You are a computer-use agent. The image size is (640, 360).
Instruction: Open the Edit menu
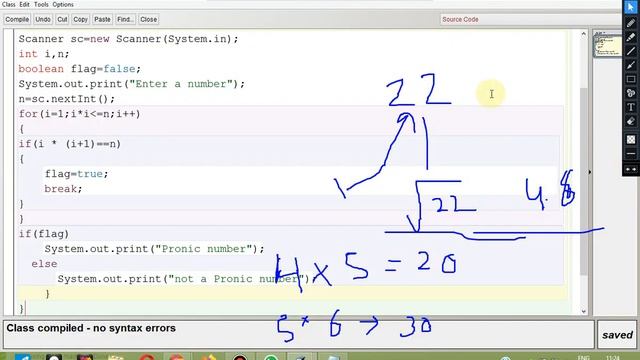(24, 4)
